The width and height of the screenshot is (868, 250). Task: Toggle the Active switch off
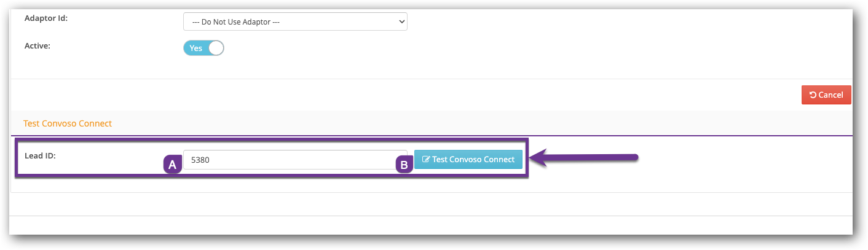pyautogui.click(x=203, y=48)
